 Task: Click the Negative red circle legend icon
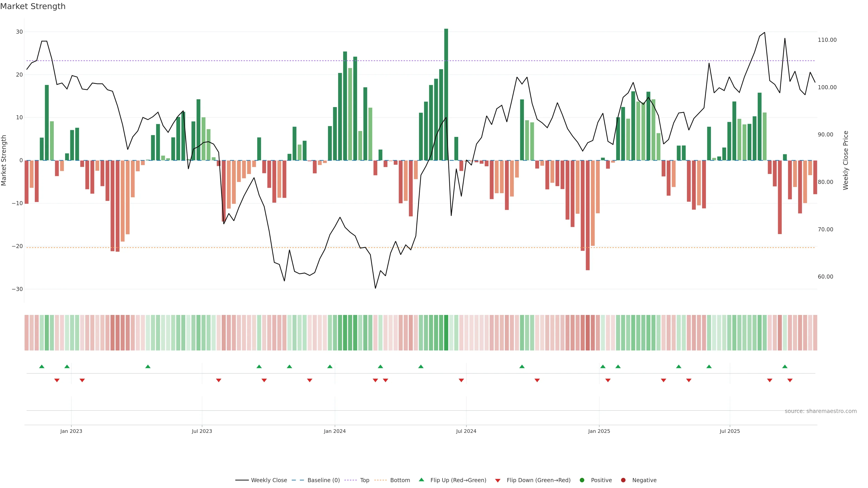[x=623, y=480]
